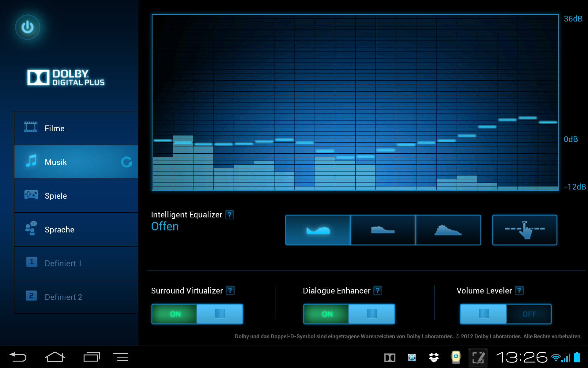The width and height of the screenshot is (588, 368).
Task: Turn off Dialogue Enhancer switch
Action: (349, 314)
